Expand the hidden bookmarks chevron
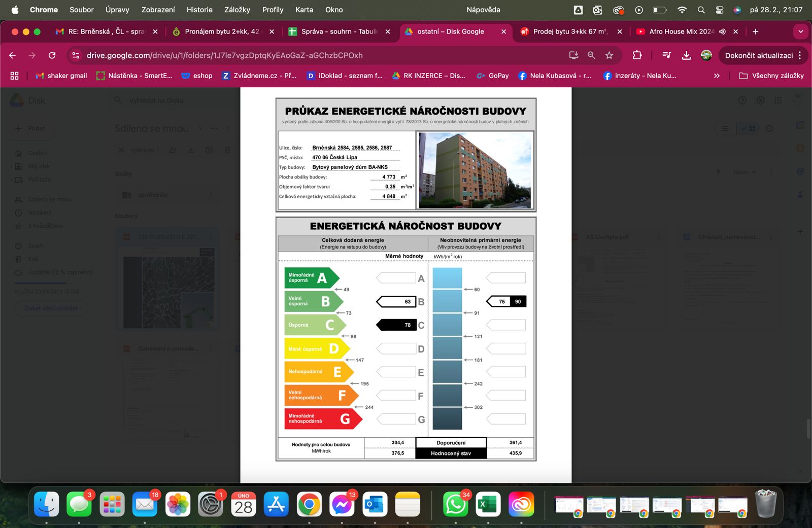Viewport: 812px width, 528px height. (x=717, y=76)
